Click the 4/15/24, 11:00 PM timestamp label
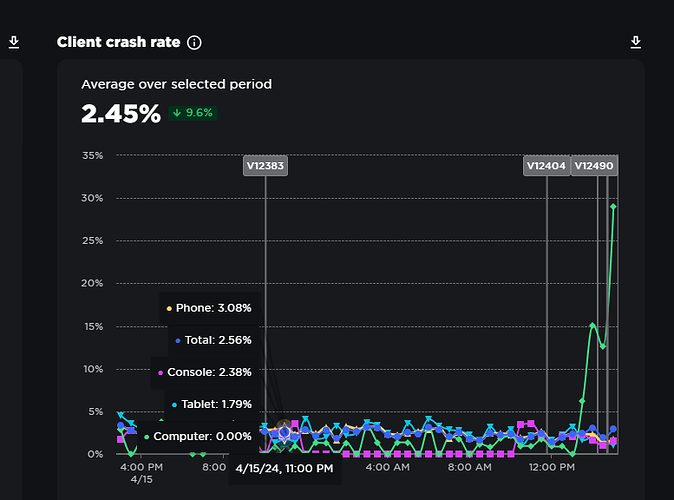Image resolution: width=674 pixels, height=500 pixels. (285, 469)
